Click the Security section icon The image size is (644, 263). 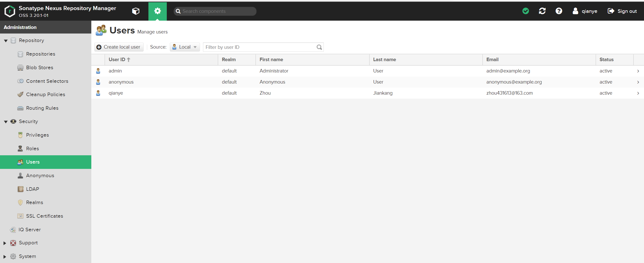tap(13, 122)
